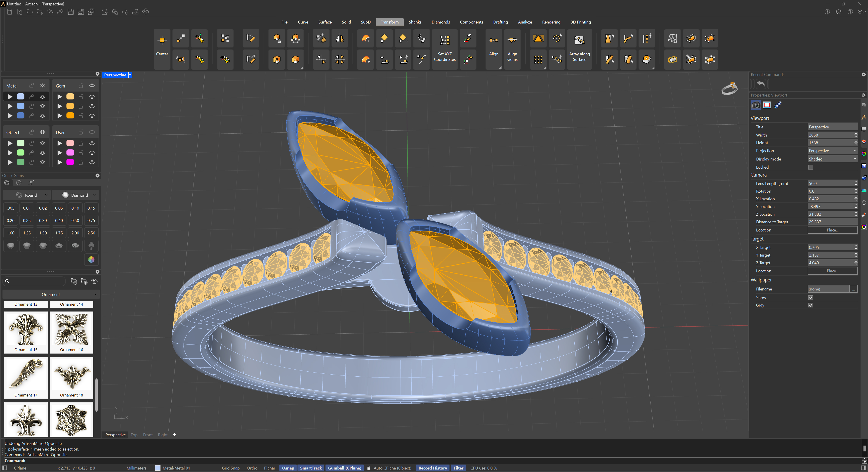The height and width of the screenshot is (472, 868).
Task: Open the Diamonds ribbon tab
Action: pyautogui.click(x=440, y=22)
